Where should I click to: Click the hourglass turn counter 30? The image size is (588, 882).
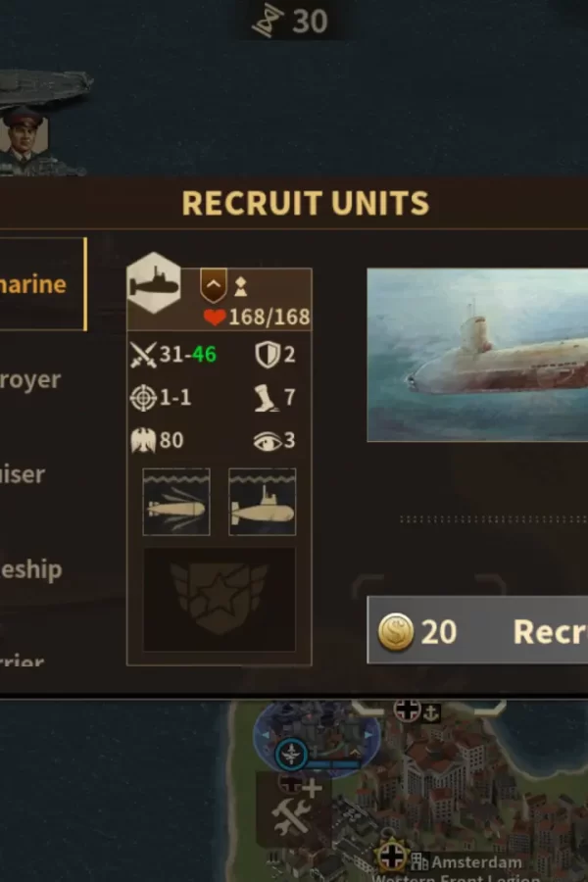pos(290,21)
